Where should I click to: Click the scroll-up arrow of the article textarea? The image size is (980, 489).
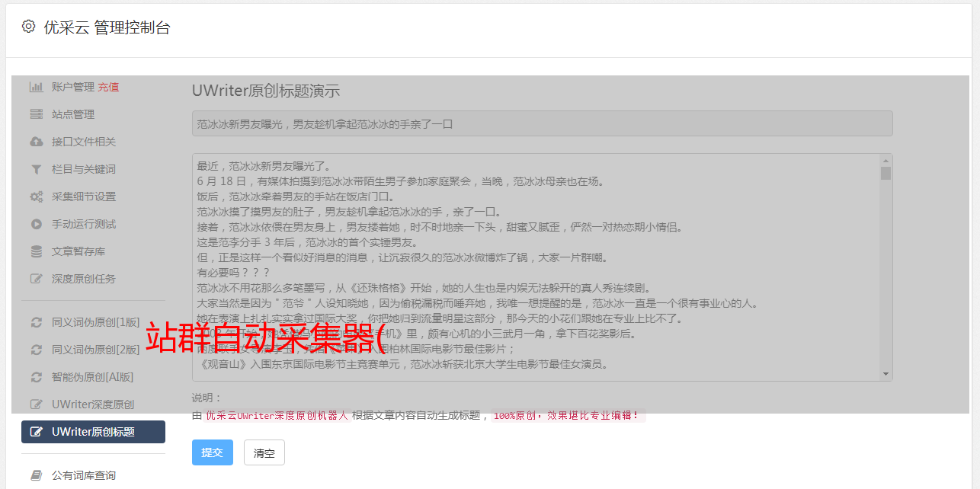click(x=886, y=161)
